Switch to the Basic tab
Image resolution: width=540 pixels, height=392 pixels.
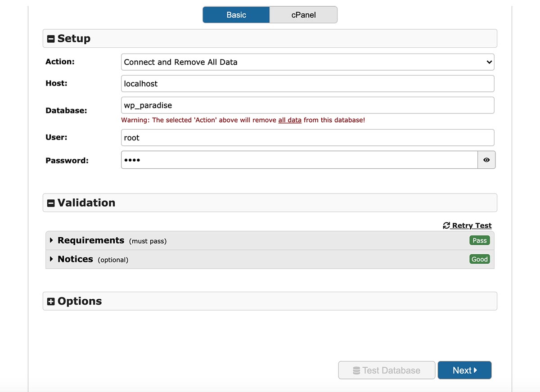click(236, 15)
